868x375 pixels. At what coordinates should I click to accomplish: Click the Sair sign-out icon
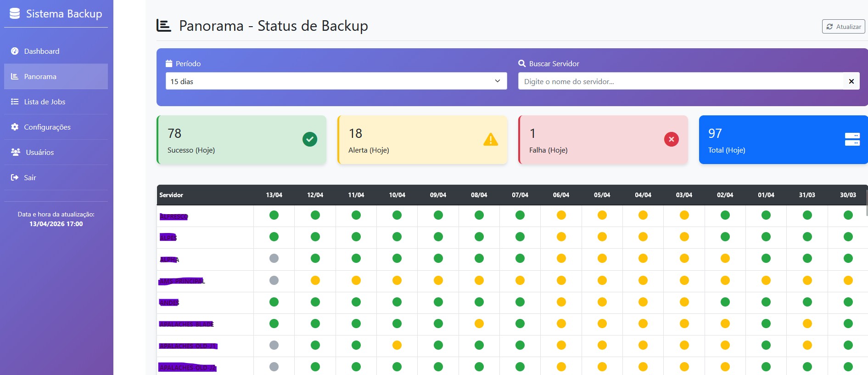click(x=15, y=177)
